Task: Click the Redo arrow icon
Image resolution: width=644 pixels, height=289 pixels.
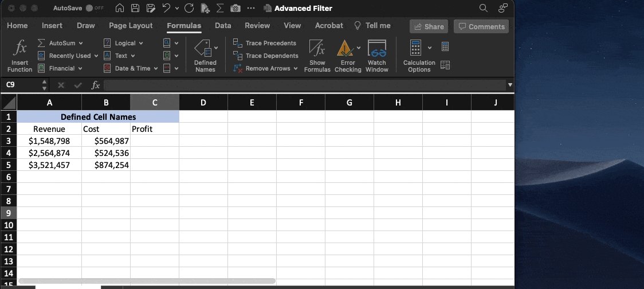Action: tap(189, 8)
